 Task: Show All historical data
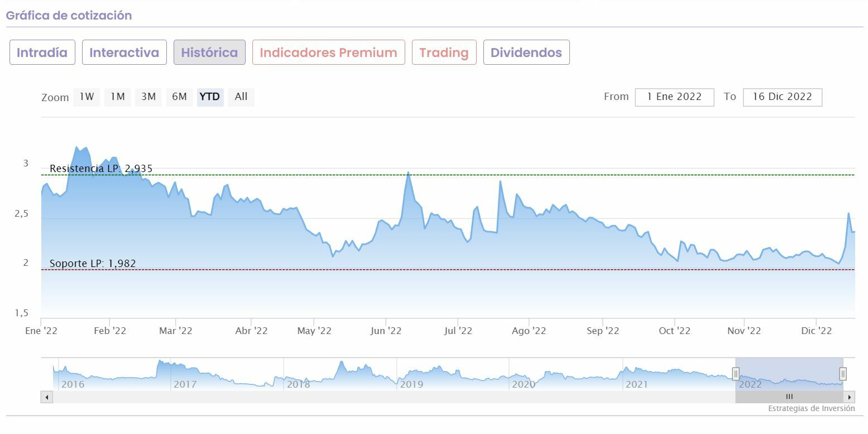241,97
